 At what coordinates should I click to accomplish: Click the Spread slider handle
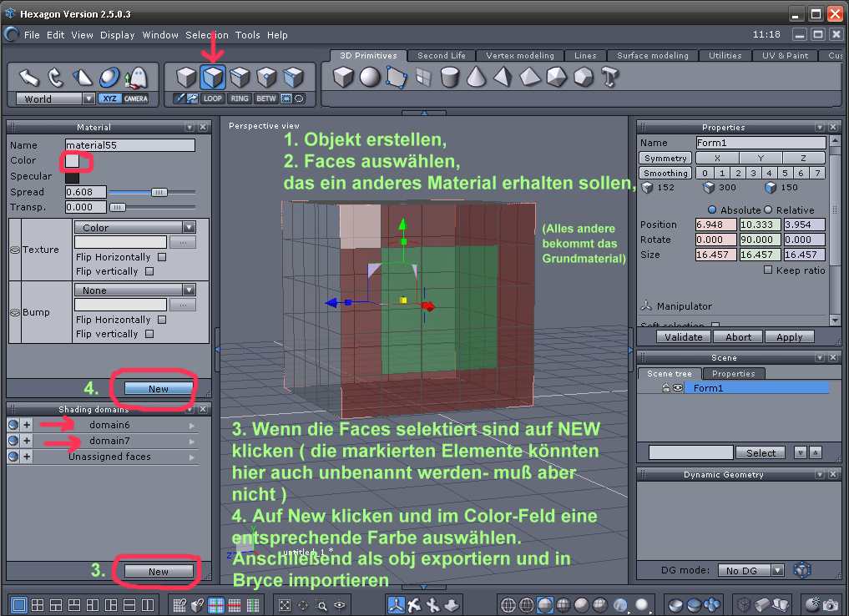159,192
